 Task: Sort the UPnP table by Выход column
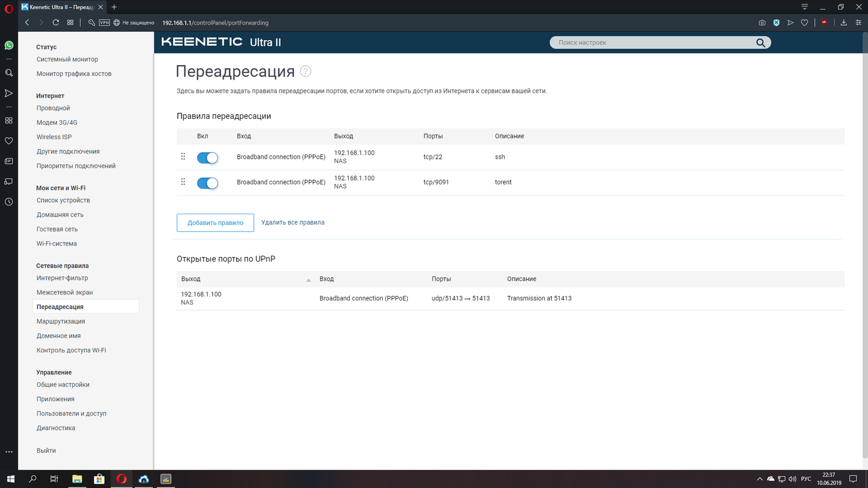point(245,279)
